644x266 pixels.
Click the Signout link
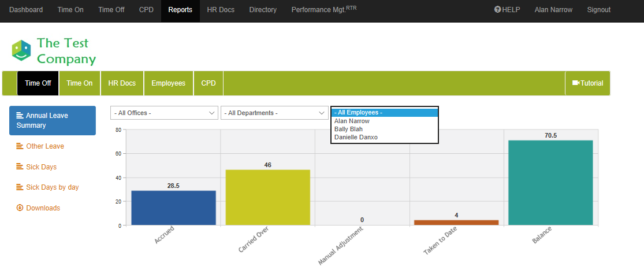pyautogui.click(x=598, y=10)
